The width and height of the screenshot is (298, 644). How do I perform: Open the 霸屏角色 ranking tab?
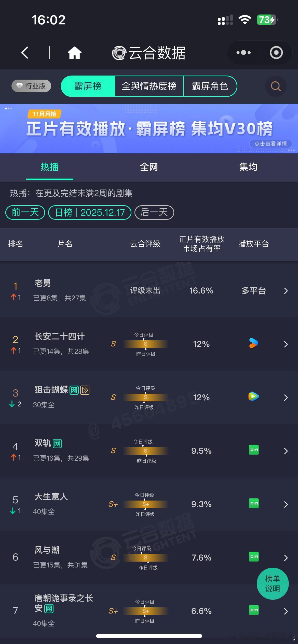pyautogui.click(x=210, y=86)
